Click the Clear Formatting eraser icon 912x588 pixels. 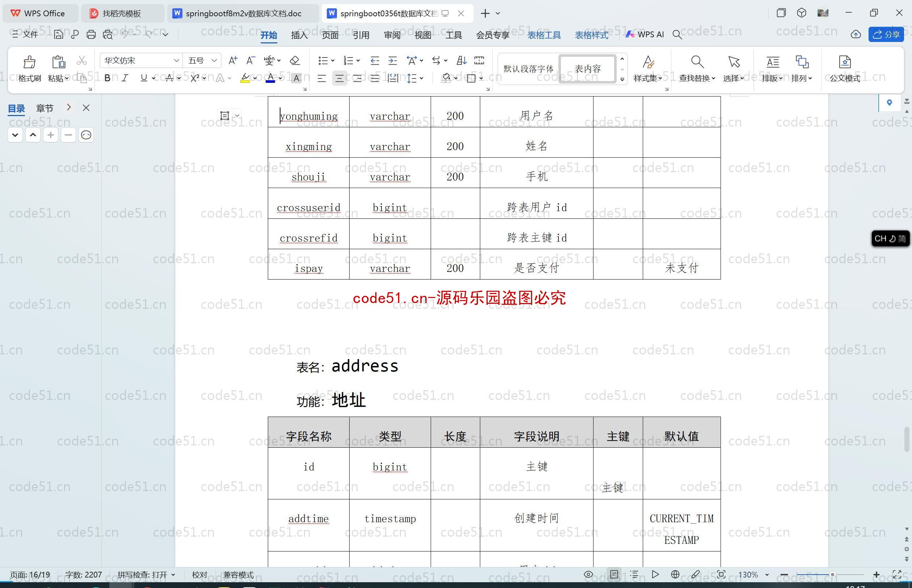295,60
